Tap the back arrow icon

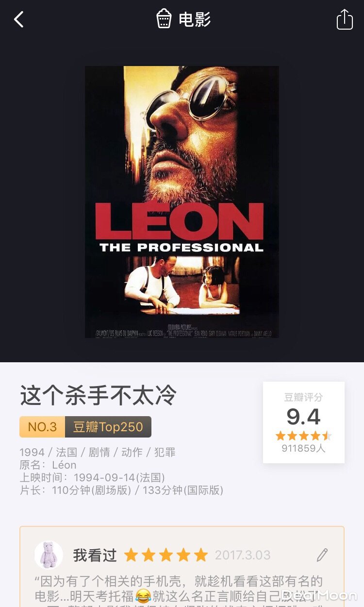19,19
